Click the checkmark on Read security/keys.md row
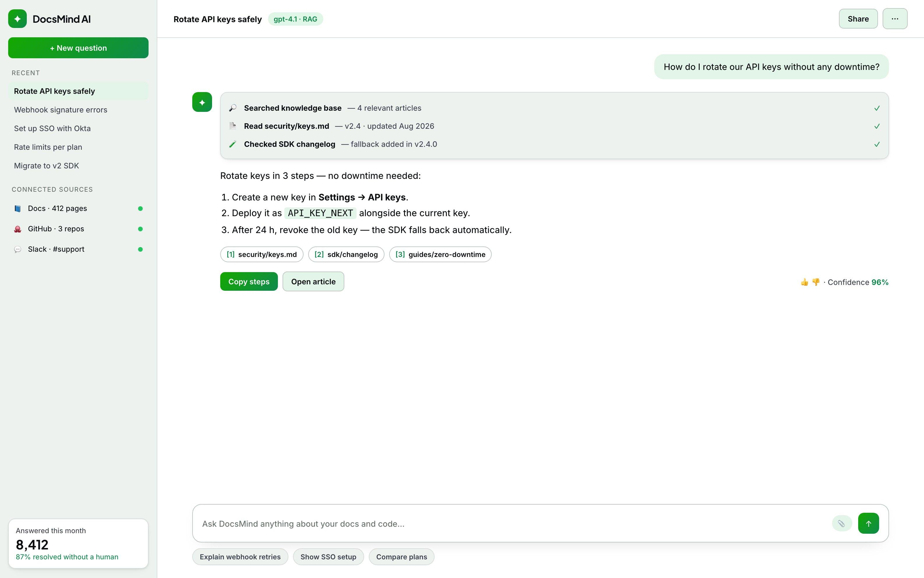Screen dimensions: 924x578 [x=877, y=126]
